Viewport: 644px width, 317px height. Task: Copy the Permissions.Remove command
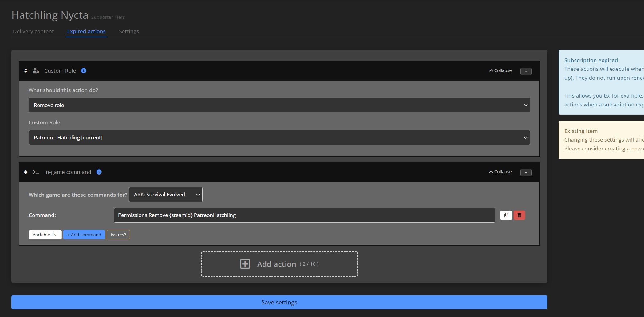pos(506,215)
